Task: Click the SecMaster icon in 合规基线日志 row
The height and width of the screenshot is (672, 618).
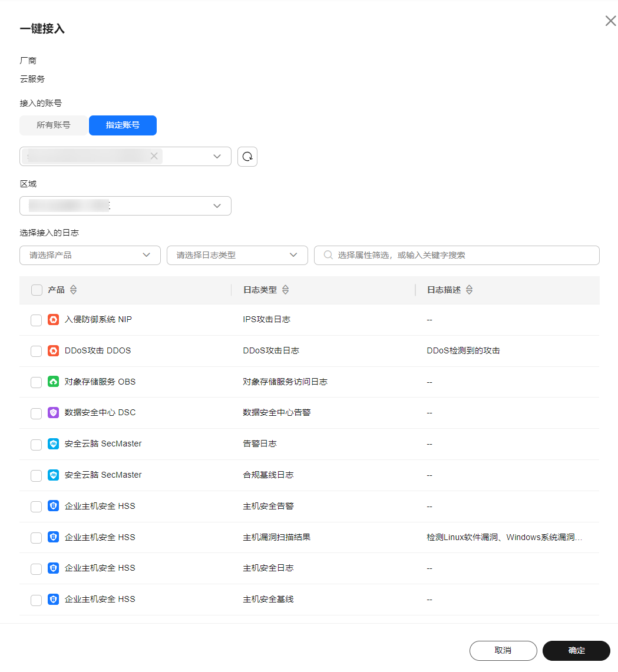Action: click(x=53, y=475)
